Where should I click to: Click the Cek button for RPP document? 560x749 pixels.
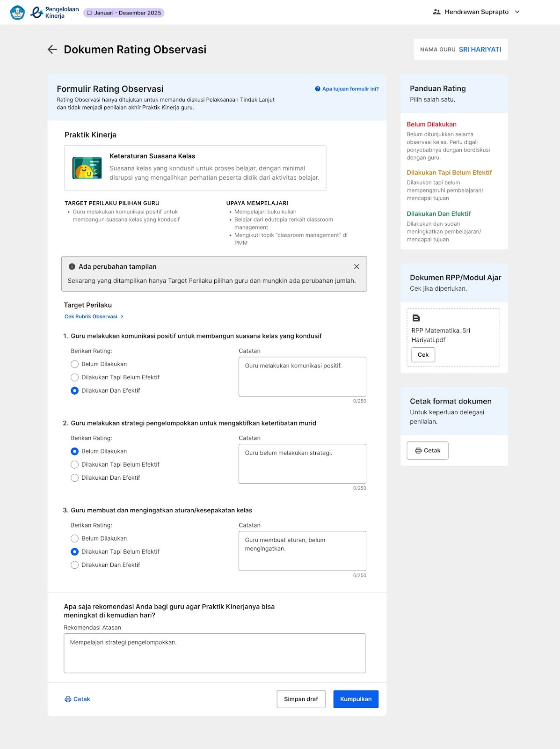coord(423,355)
